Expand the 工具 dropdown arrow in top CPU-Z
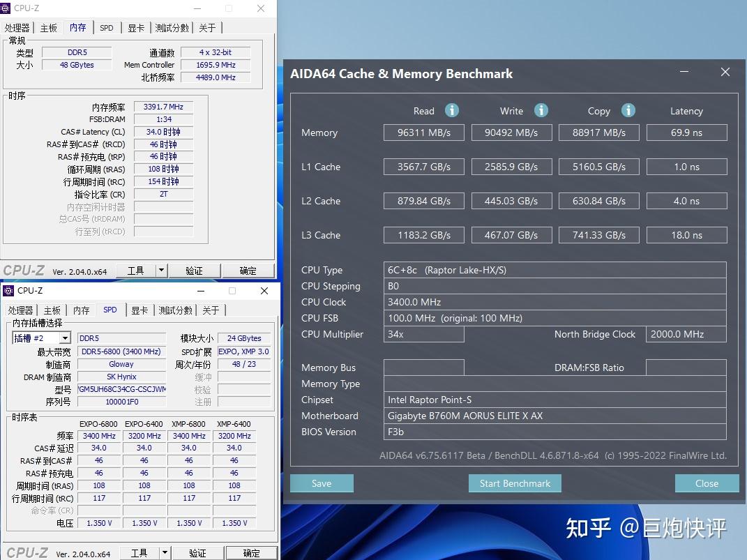This screenshot has width=747, height=560. (162, 271)
